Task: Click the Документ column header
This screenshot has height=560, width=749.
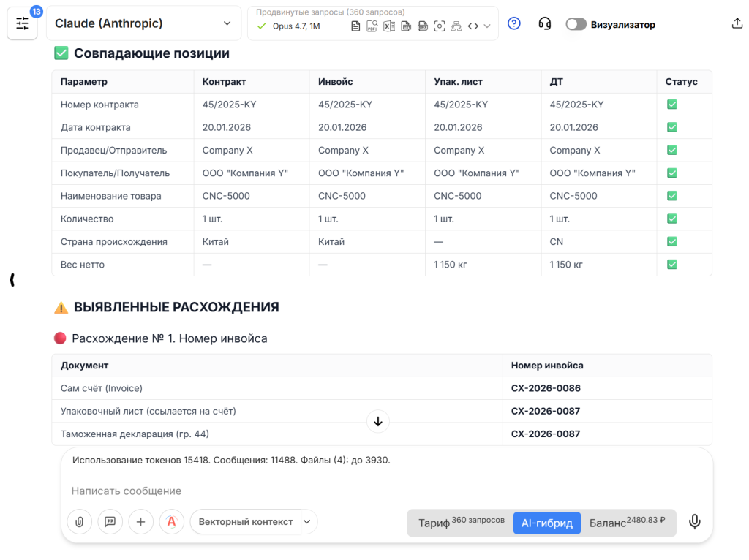Action: tap(84, 366)
